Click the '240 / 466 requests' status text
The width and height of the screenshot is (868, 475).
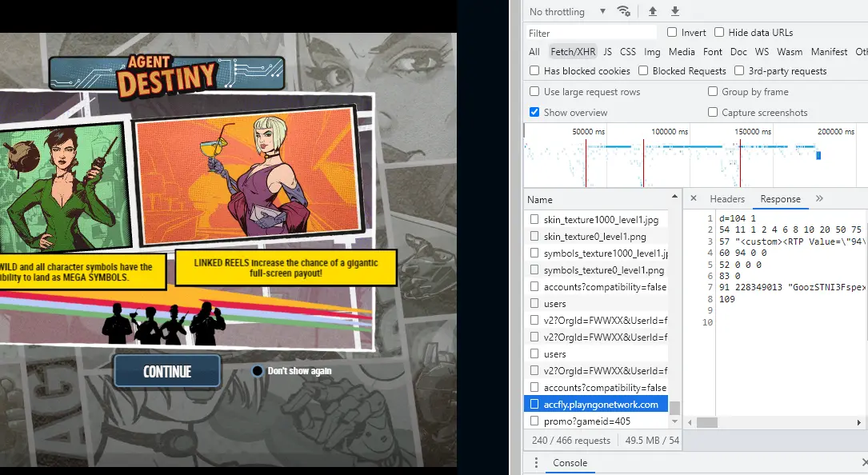[570, 440]
